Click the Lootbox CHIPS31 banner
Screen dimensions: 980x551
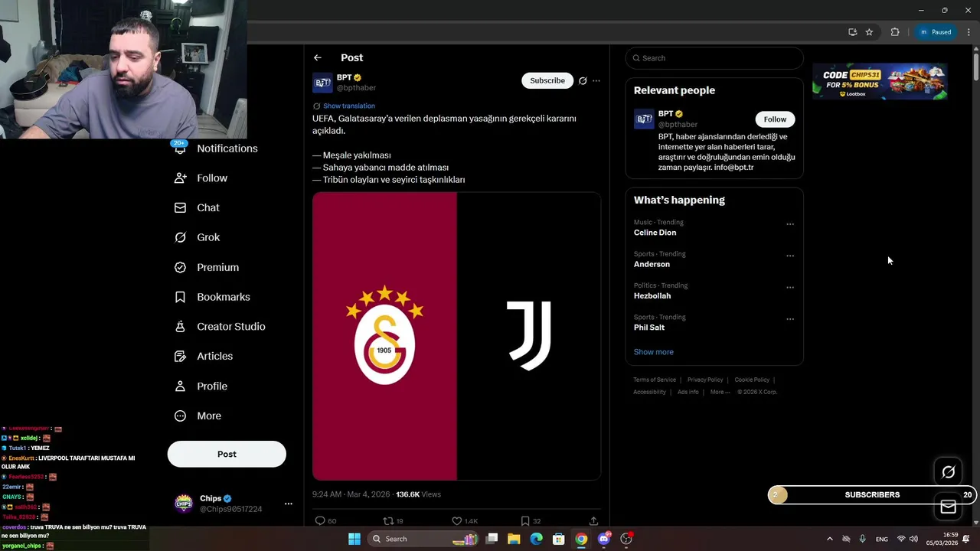[880, 82]
